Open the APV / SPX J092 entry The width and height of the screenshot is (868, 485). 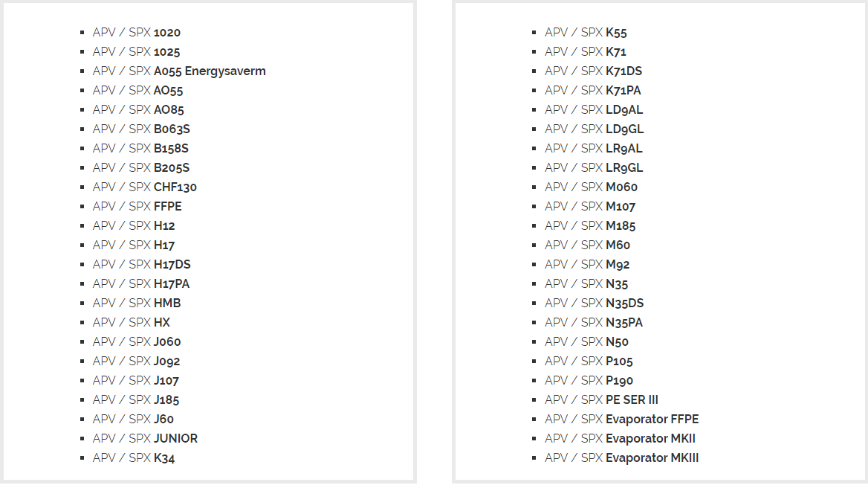coord(136,362)
